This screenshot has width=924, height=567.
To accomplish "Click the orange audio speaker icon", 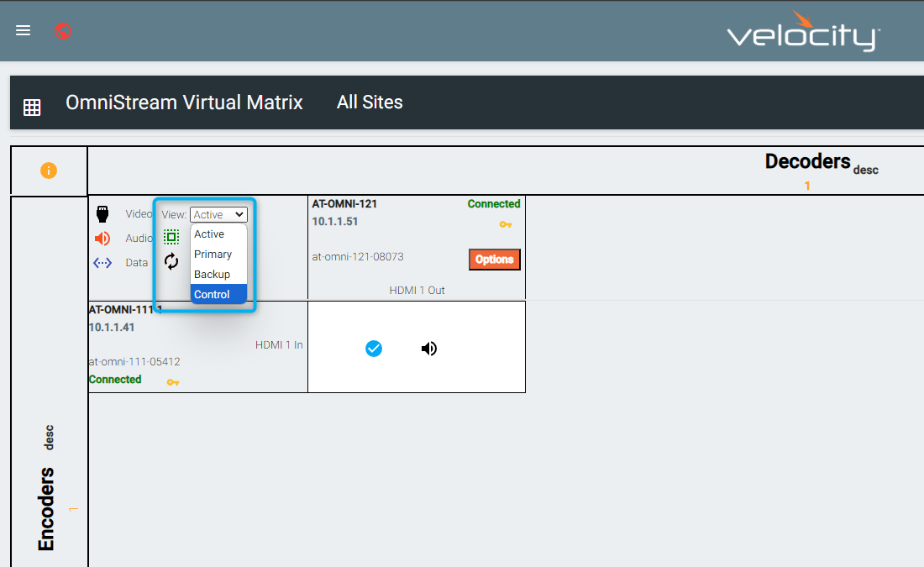I will click(x=102, y=238).
